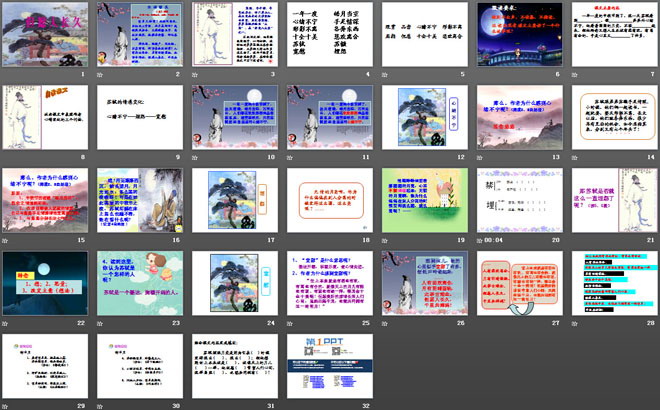Click slide number 18 label

(x=366, y=240)
